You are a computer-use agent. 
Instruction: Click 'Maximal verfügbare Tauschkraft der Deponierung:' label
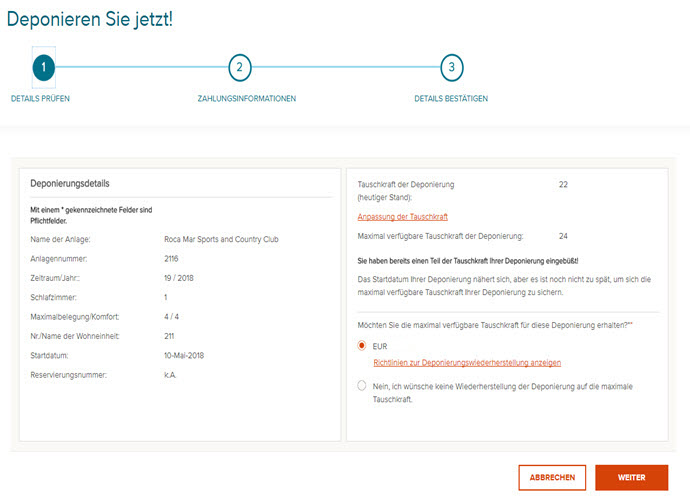(x=440, y=236)
